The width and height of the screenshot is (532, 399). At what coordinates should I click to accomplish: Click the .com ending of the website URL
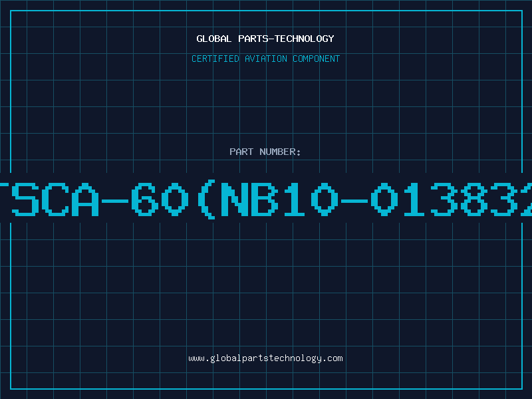point(332,358)
